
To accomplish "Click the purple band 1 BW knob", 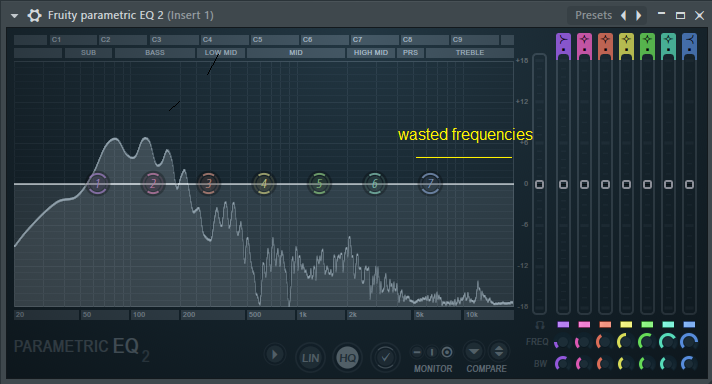I will [563, 363].
